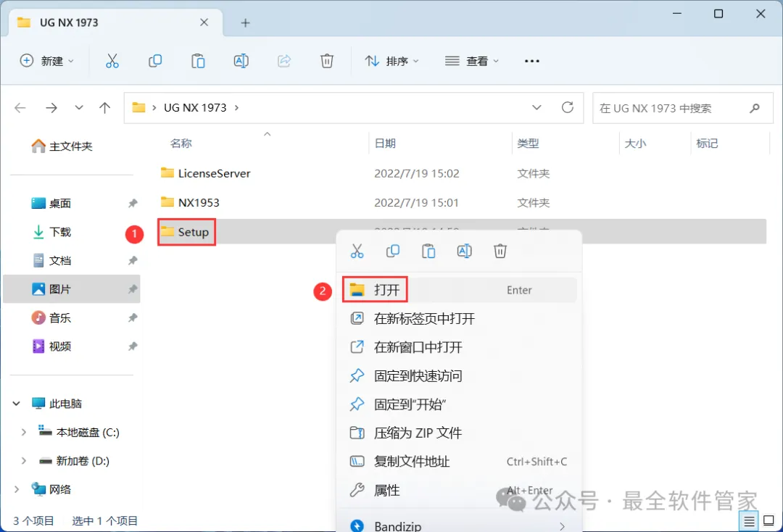Click the Copy icon in the context menu

393,251
